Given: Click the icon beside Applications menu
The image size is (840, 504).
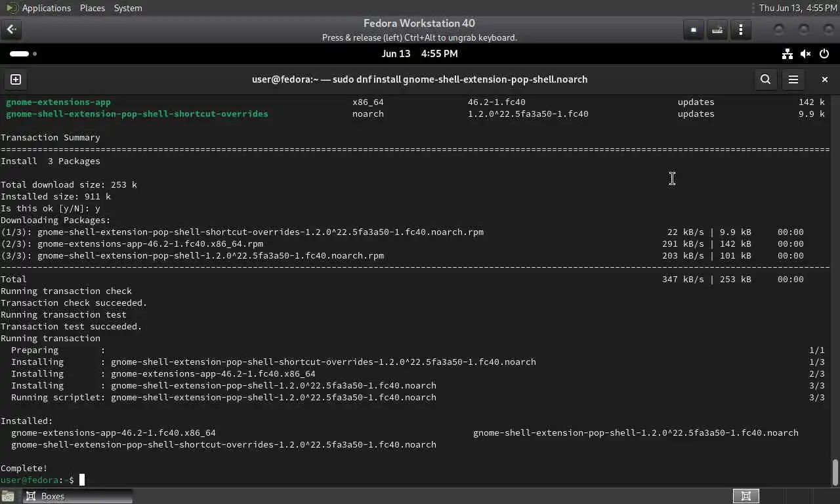Looking at the screenshot, I should click(x=12, y=8).
